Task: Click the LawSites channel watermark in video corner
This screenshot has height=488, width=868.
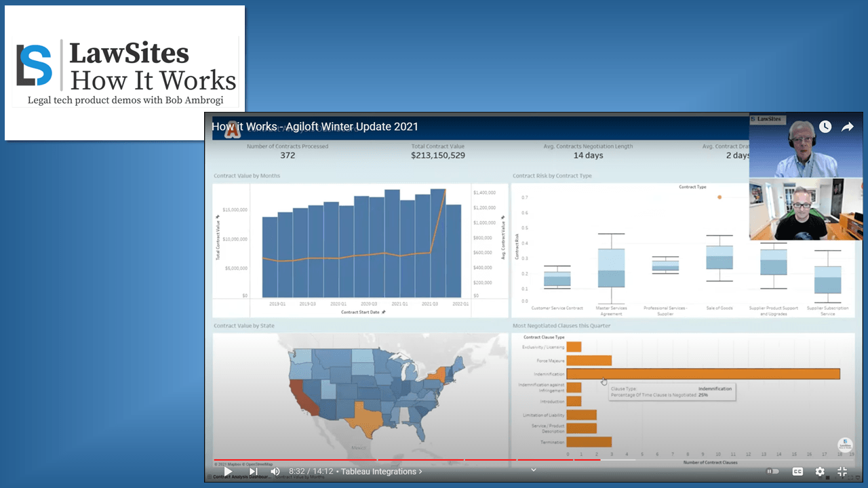Action: [x=844, y=444]
